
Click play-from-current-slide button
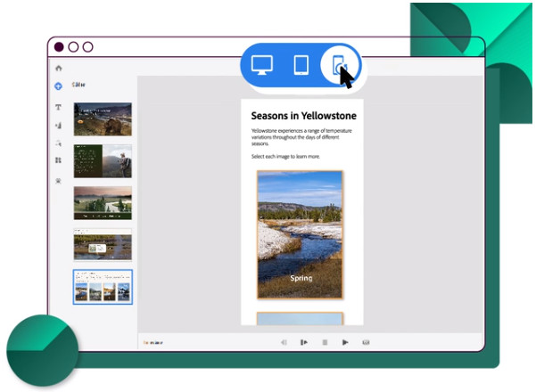coord(303,342)
